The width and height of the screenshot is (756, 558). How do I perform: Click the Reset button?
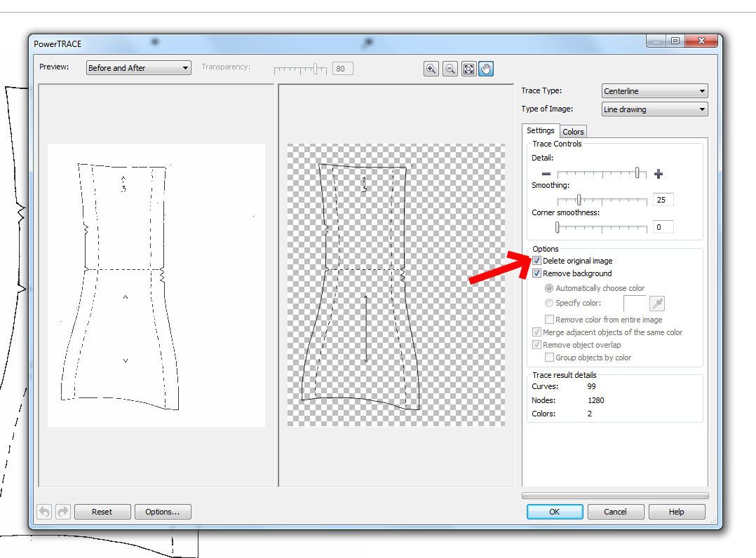tap(102, 511)
